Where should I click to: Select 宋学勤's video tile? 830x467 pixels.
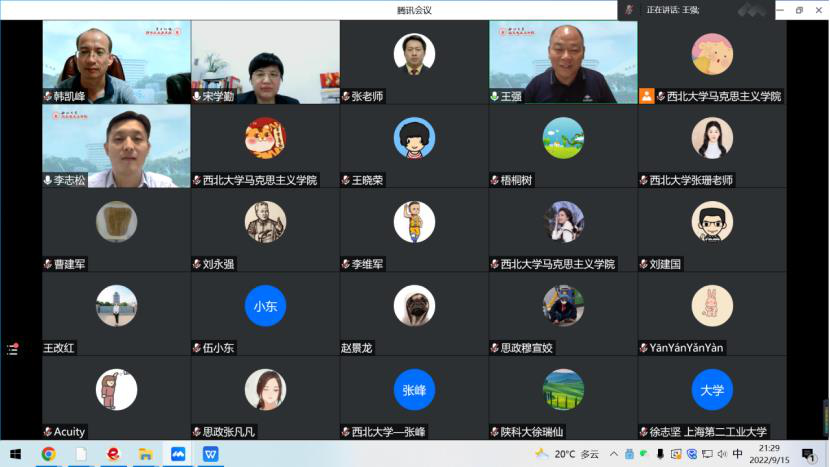coord(265,58)
